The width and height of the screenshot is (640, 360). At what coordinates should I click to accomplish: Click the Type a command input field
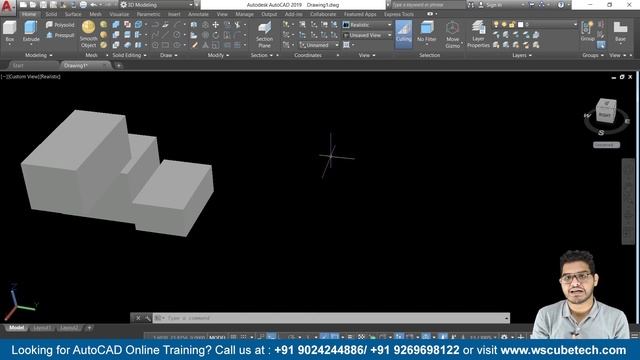point(331,318)
